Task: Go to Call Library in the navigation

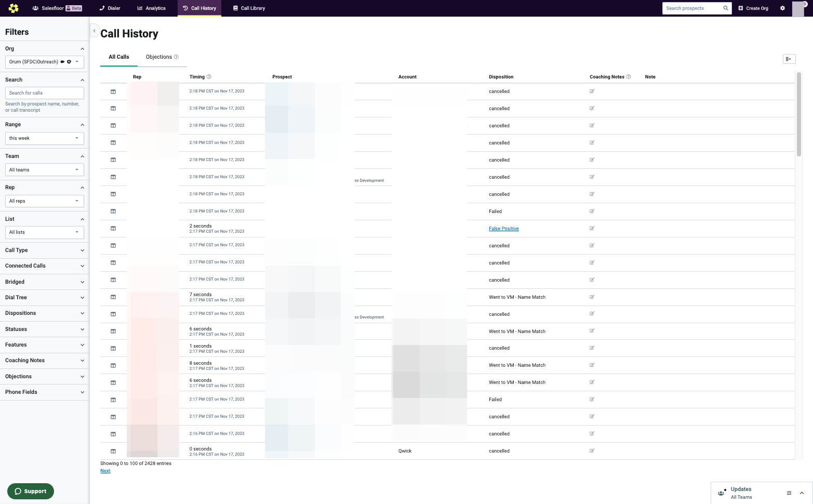Action: point(249,8)
